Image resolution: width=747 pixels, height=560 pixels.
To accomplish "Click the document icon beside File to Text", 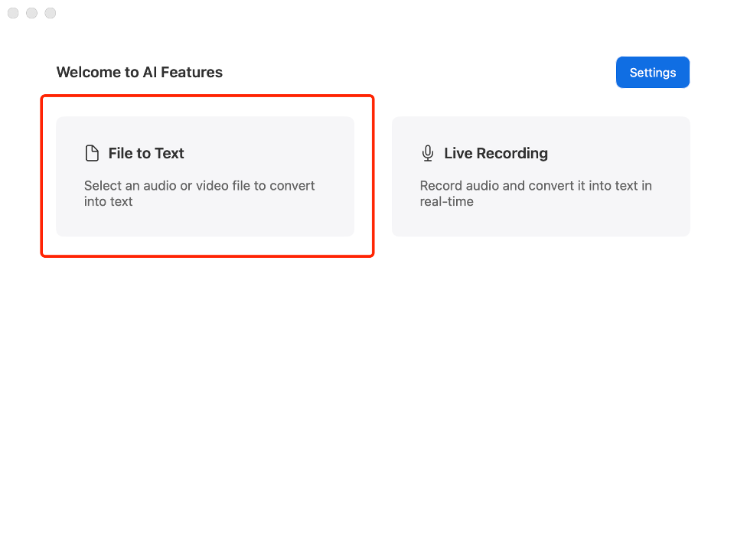I will point(92,154).
